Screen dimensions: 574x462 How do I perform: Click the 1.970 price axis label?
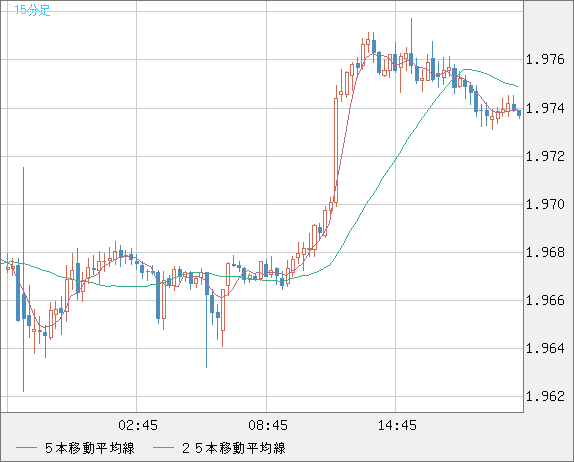pyautogui.click(x=545, y=204)
